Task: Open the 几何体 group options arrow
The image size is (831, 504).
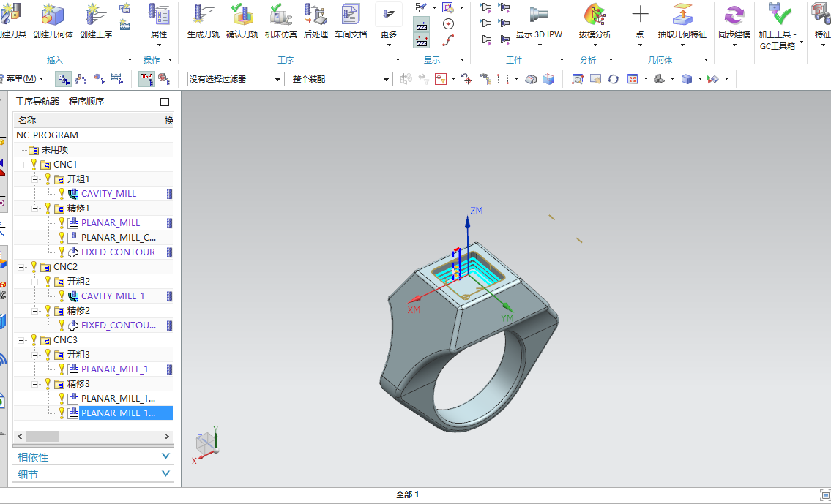Action: click(706, 60)
